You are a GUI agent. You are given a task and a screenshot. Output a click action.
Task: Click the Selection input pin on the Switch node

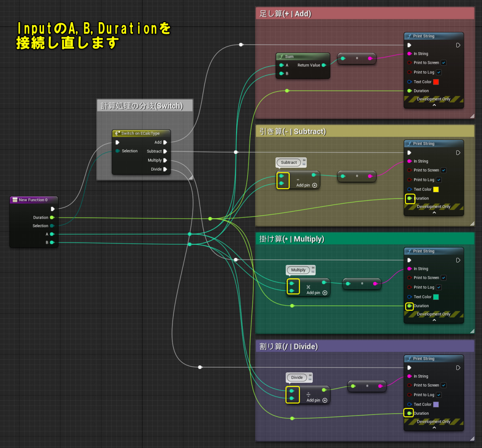[x=117, y=151]
